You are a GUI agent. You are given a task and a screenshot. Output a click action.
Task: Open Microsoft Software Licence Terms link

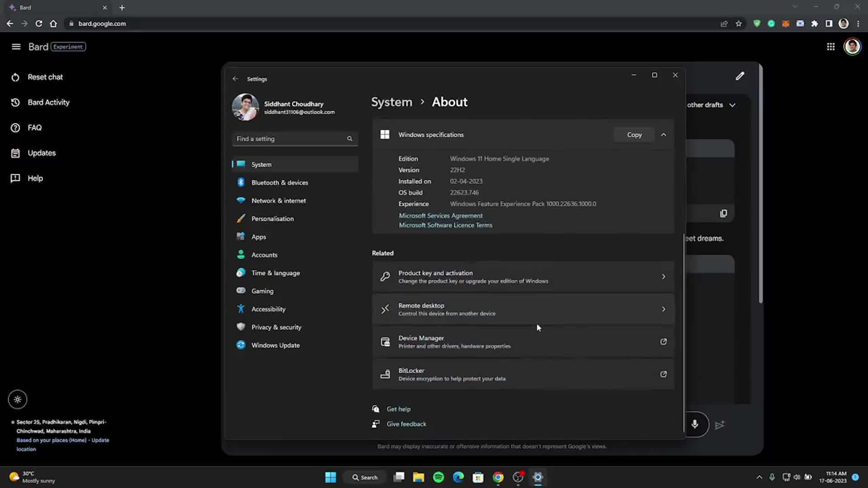point(445,225)
